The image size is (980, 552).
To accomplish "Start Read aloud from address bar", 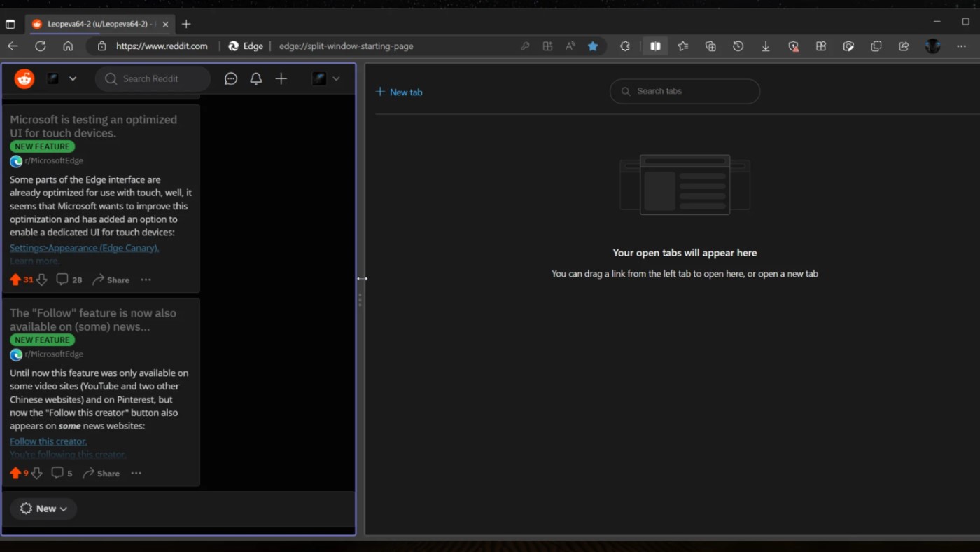I will 570,46.
